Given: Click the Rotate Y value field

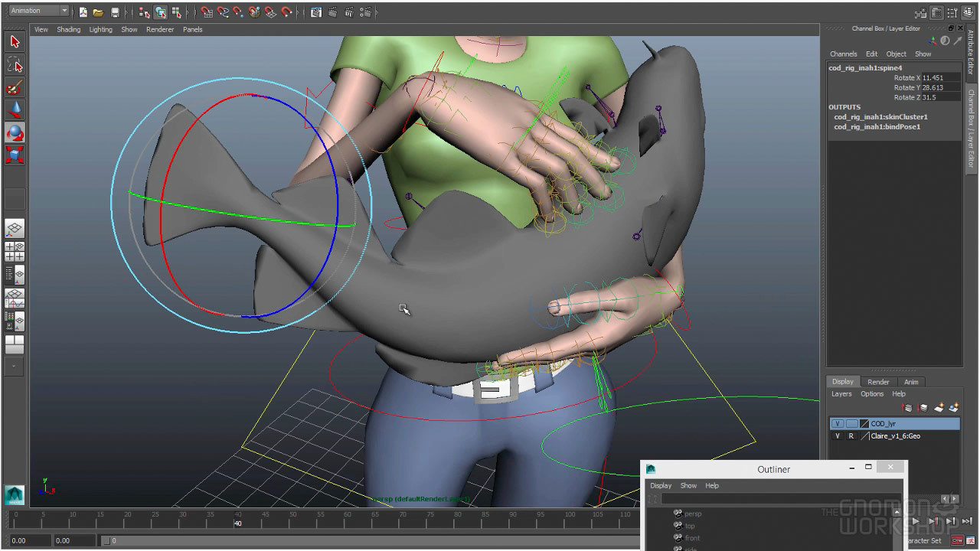Looking at the screenshot, I should tap(940, 88).
